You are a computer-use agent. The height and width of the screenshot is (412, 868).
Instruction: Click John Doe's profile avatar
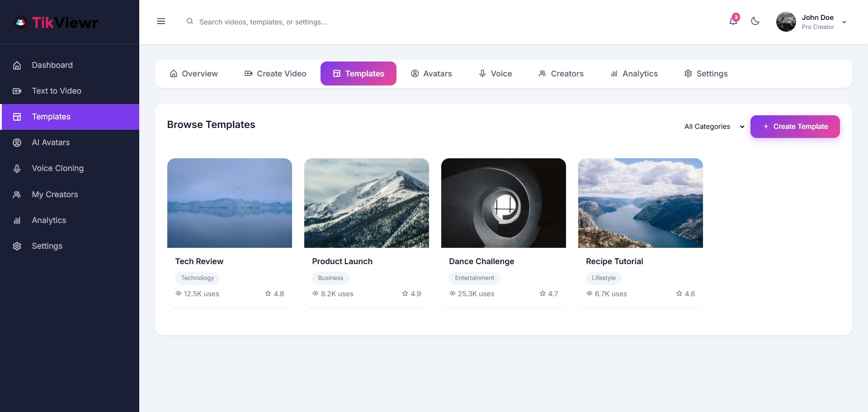[786, 22]
